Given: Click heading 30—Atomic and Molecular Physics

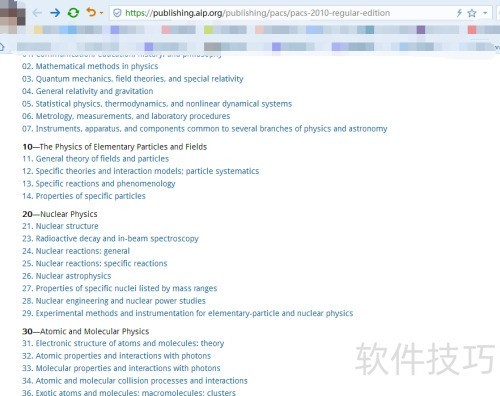Looking at the screenshot, I should click(x=86, y=332).
